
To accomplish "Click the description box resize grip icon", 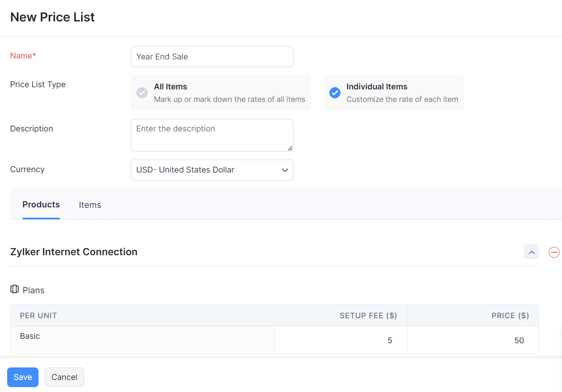I will tap(290, 150).
